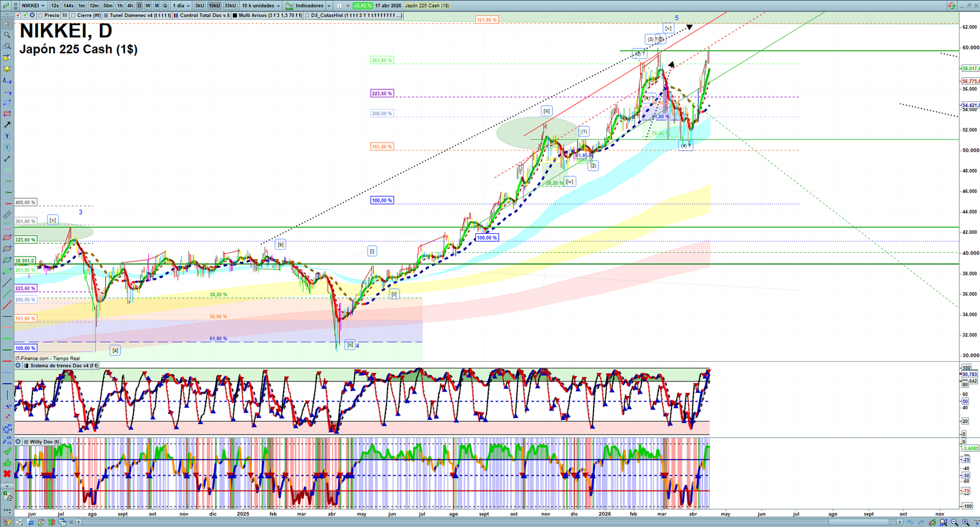Select the black arrow drawing tool

click(7, 125)
